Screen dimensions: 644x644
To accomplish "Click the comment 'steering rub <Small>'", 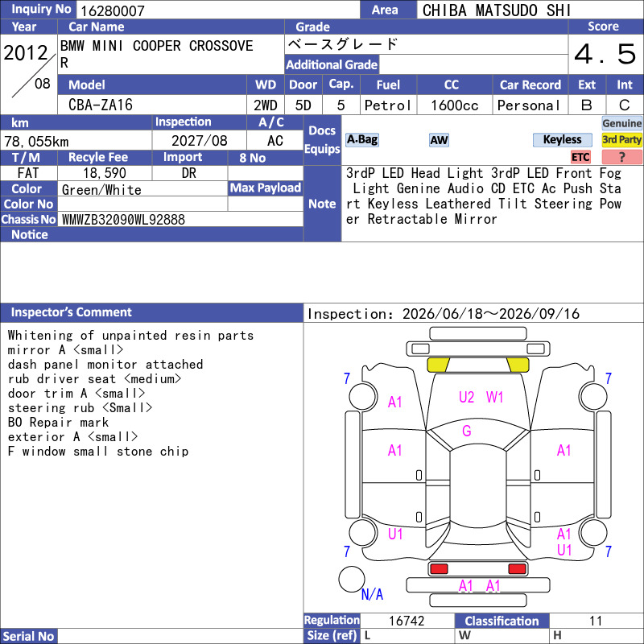I will click(80, 408).
